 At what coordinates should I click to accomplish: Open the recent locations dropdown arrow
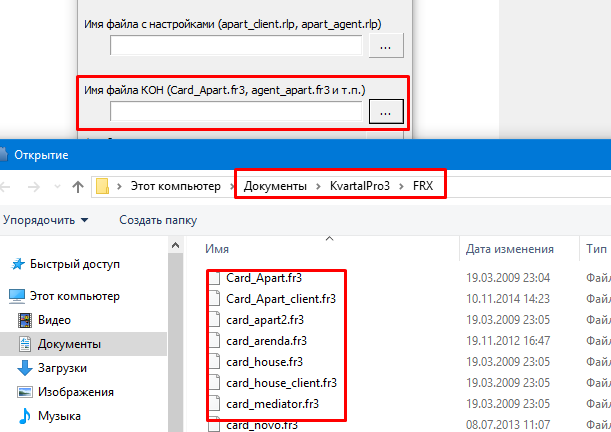point(55,186)
